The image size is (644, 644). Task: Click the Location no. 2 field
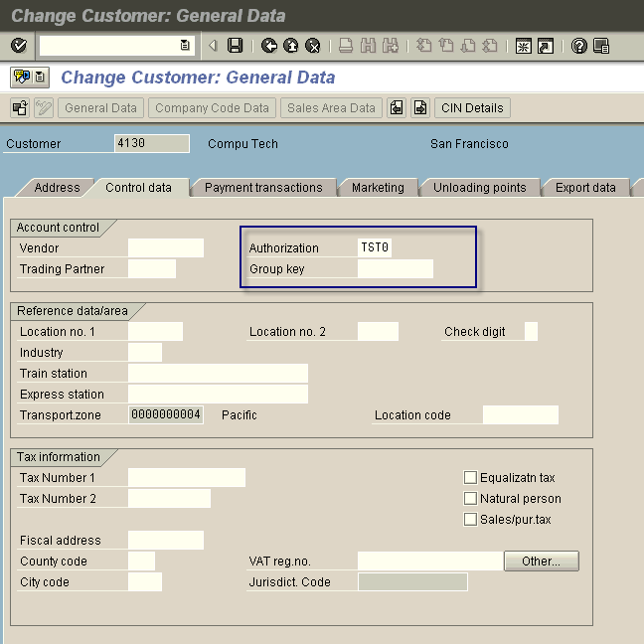coord(378,332)
